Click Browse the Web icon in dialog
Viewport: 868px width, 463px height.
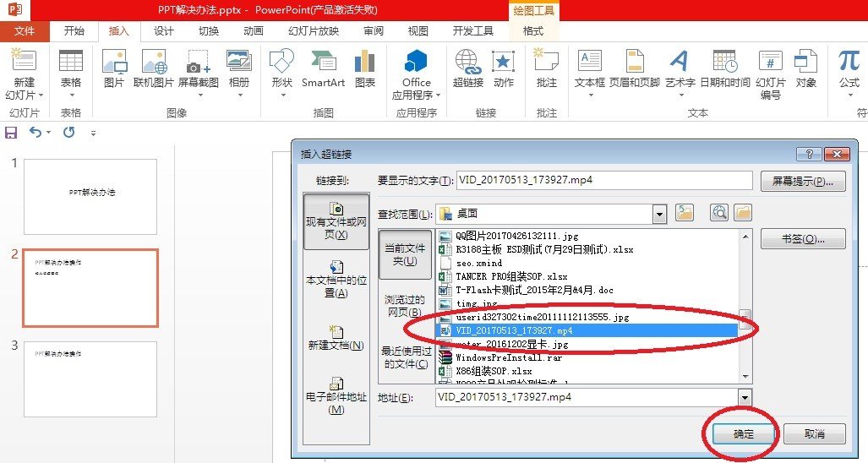(719, 213)
